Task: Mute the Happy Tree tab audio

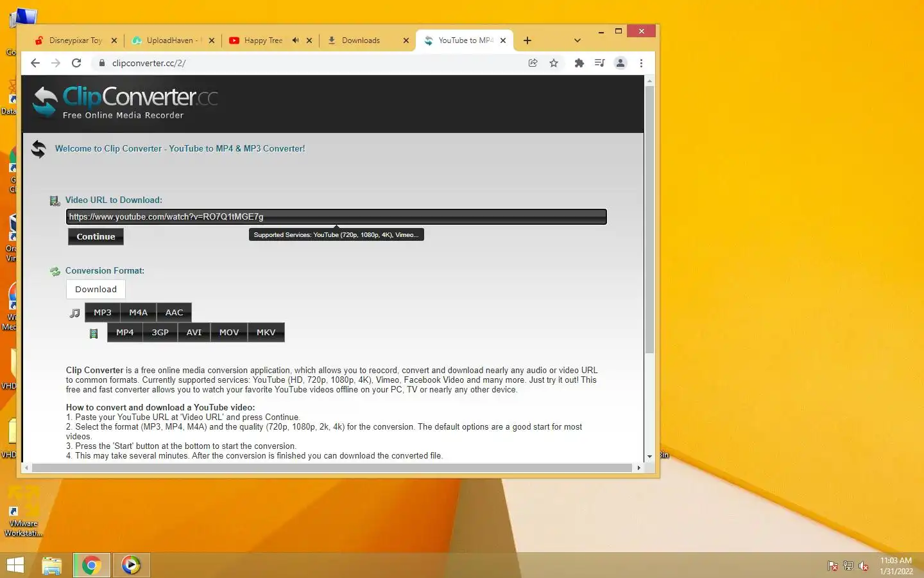Action: 295,40
